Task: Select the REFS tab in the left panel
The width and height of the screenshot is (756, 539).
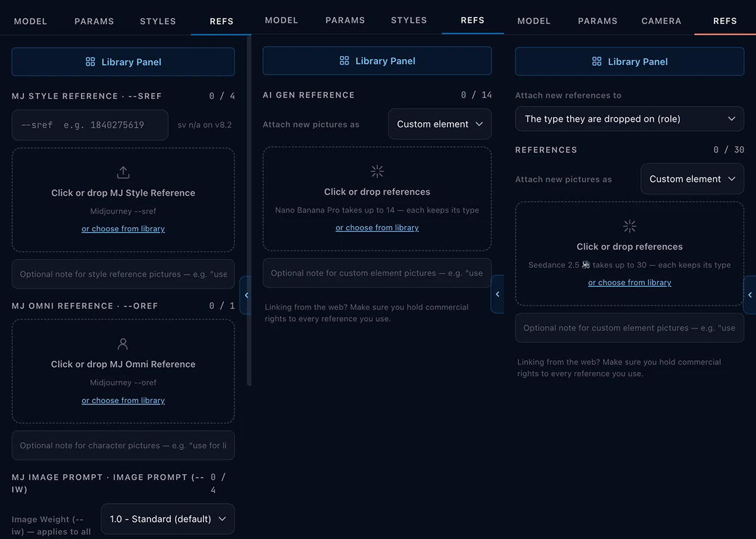Action: pos(221,21)
